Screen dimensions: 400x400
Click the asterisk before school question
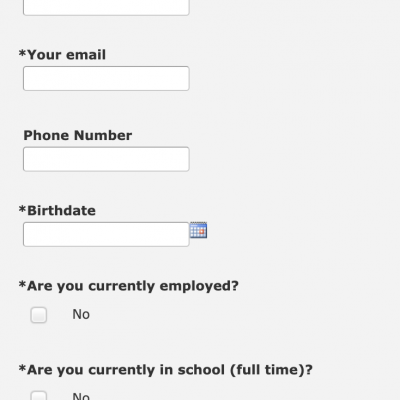(x=22, y=368)
